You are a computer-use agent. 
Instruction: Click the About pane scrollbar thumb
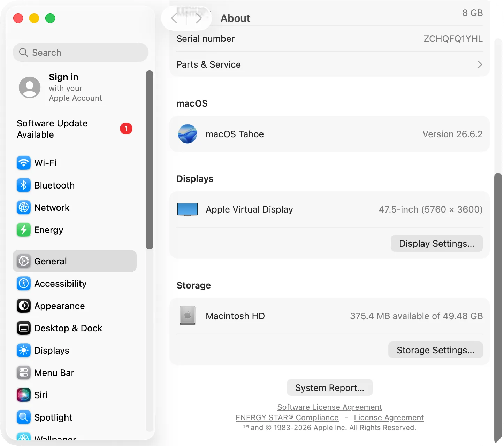(x=498, y=308)
